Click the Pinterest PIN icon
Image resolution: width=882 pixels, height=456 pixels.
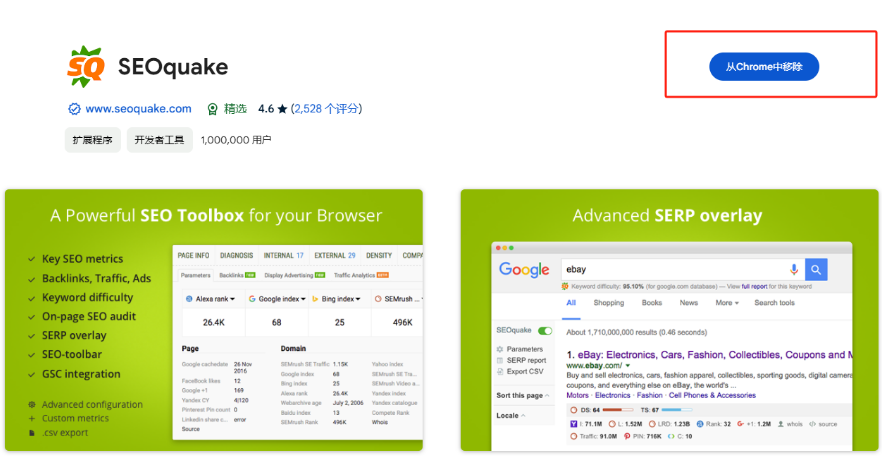tap(627, 436)
